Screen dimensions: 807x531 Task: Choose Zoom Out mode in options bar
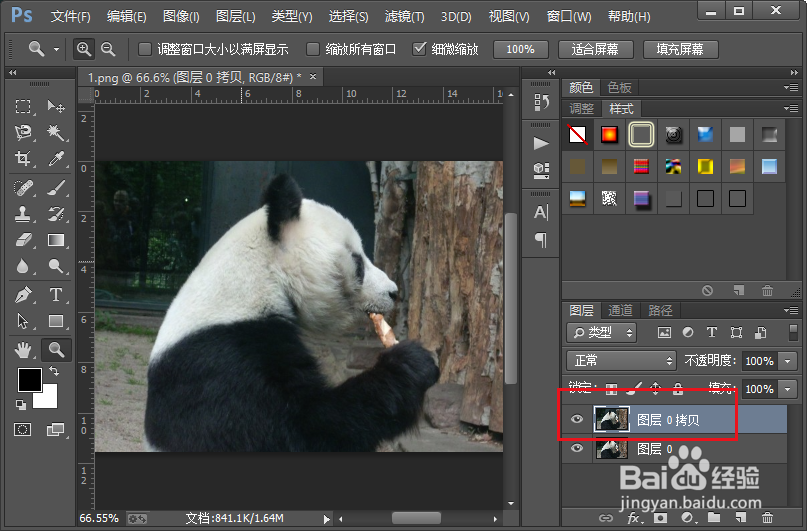[108, 49]
